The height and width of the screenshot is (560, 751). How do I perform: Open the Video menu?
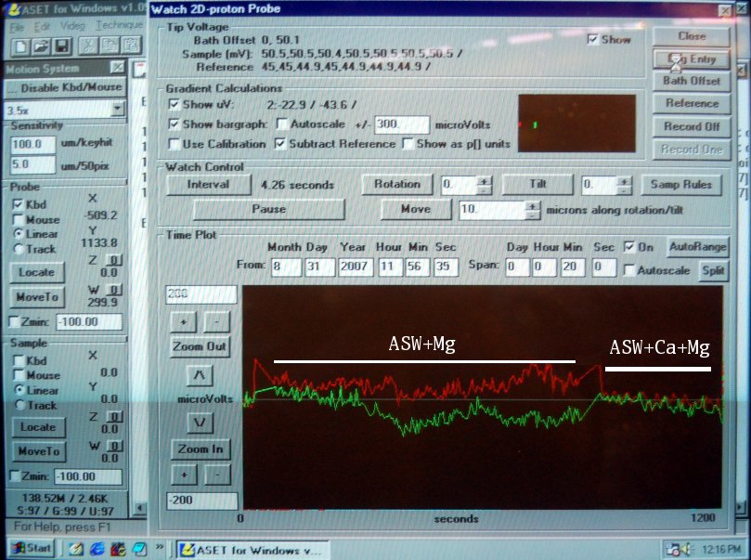tap(72, 26)
